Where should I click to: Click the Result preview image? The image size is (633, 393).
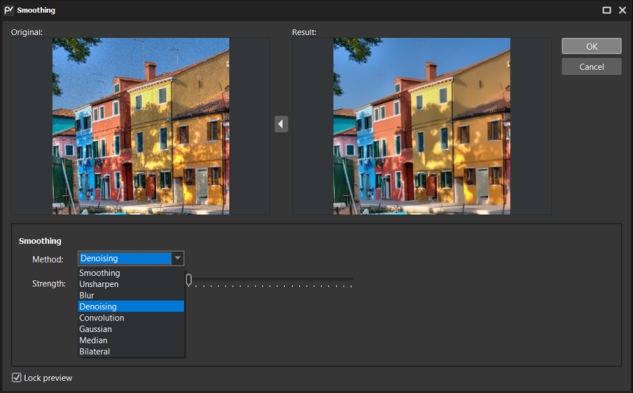click(x=422, y=126)
